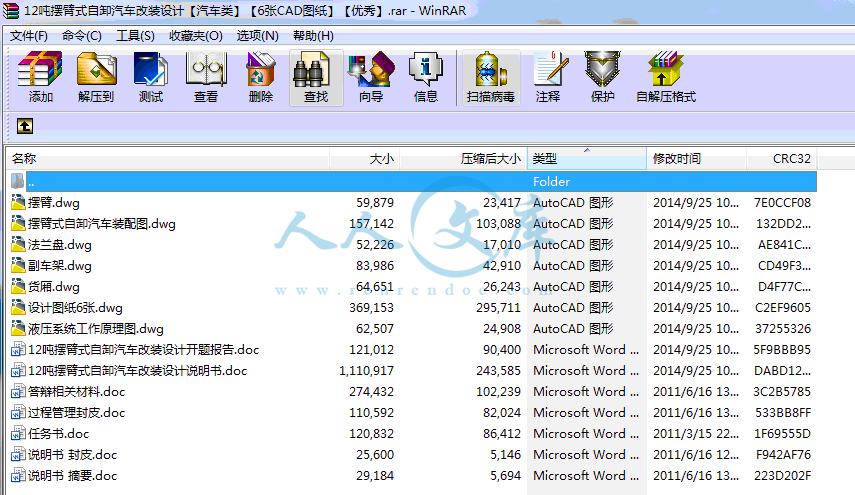
Task: Click size value 369,153
Action: pos(371,307)
